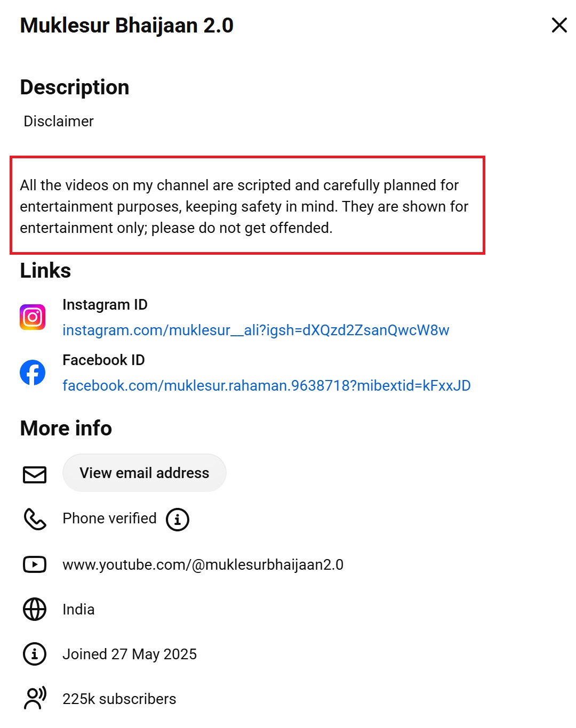Click the joined date info icon
576x728 pixels.
pos(35,654)
